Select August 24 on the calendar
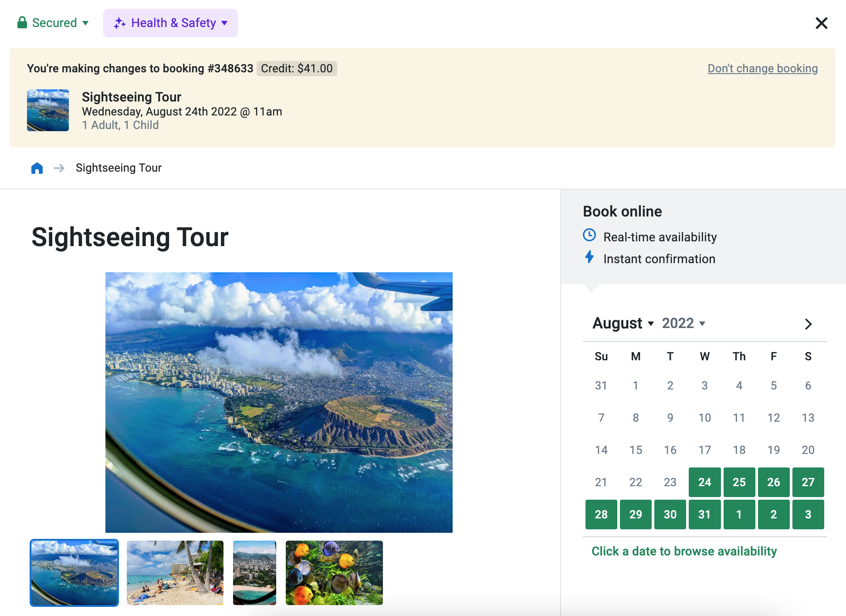Viewport: 846px width, 616px height. click(x=704, y=482)
